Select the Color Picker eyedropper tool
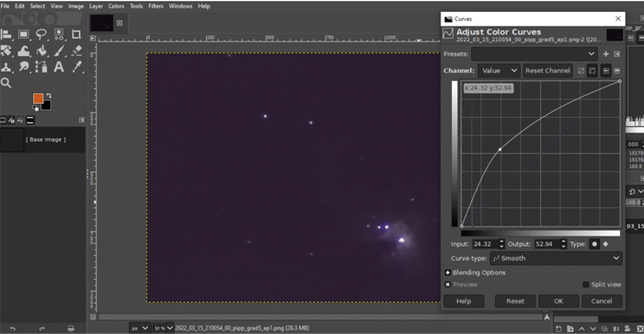 pos(76,67)
